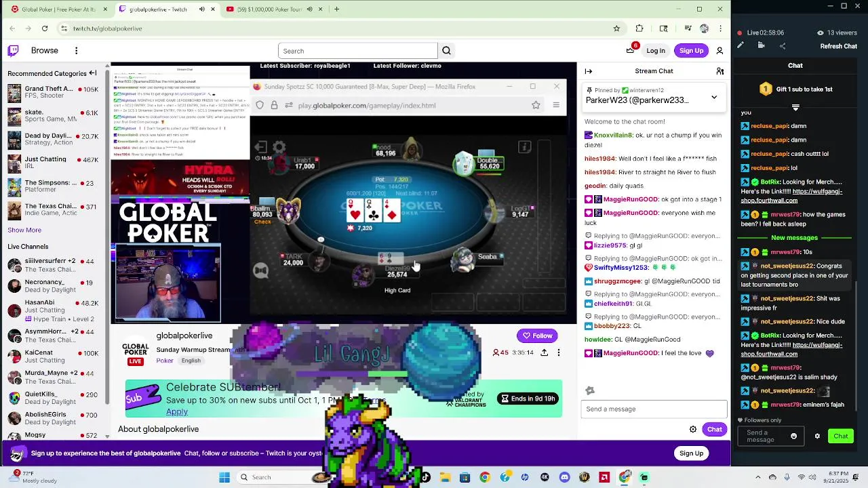Open Chrome extensions puzzle icon
The image size is (868, 488).
[639, 28]
